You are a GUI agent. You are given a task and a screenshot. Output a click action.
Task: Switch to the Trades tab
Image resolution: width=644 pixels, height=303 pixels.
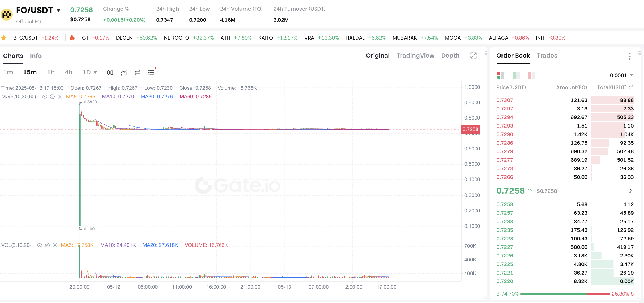pos(547,56)
